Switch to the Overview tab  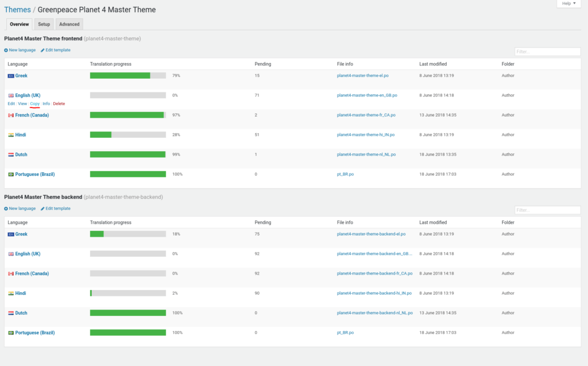click(19, 24)
